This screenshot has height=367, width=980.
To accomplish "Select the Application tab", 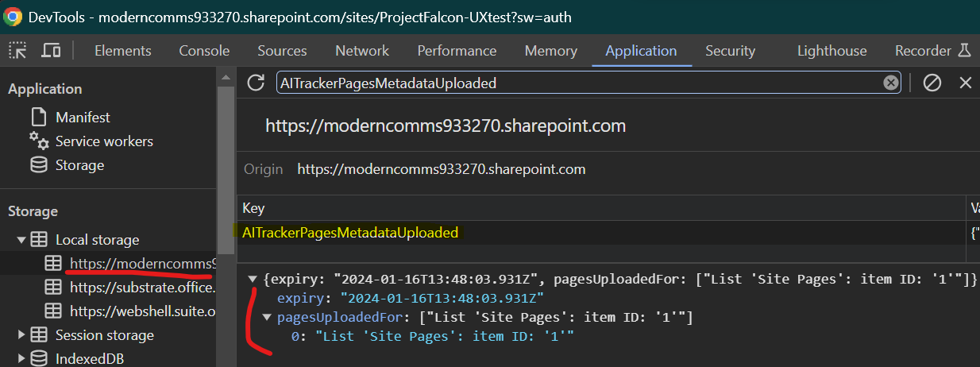I will (x=641, y=51).
